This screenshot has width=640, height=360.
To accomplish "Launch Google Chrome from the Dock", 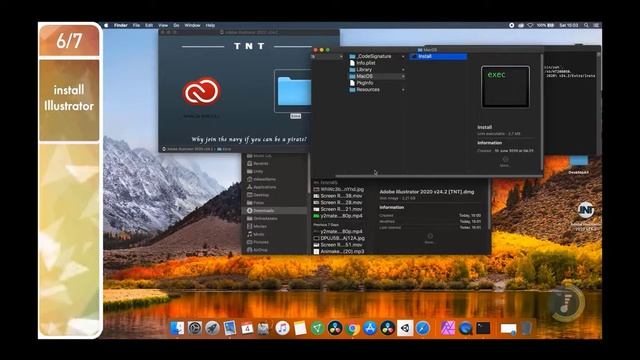I will point(353,328).
